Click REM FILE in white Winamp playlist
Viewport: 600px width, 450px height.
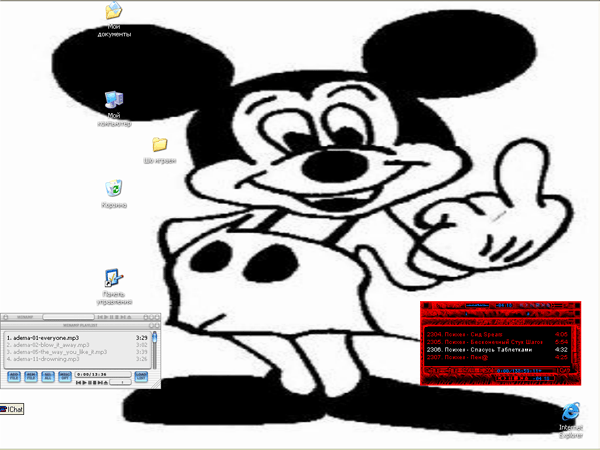(31, 377)
